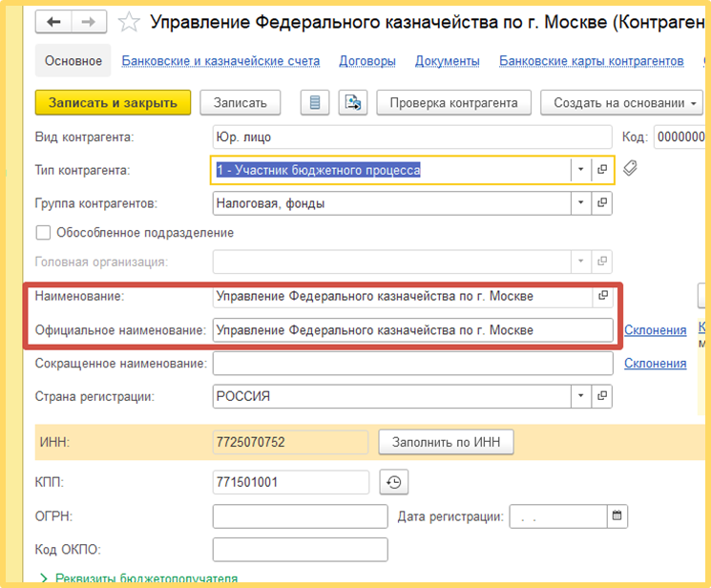
Task: Expand the Реквизиты бюджетополучателя section
Action: click(139, 578)
